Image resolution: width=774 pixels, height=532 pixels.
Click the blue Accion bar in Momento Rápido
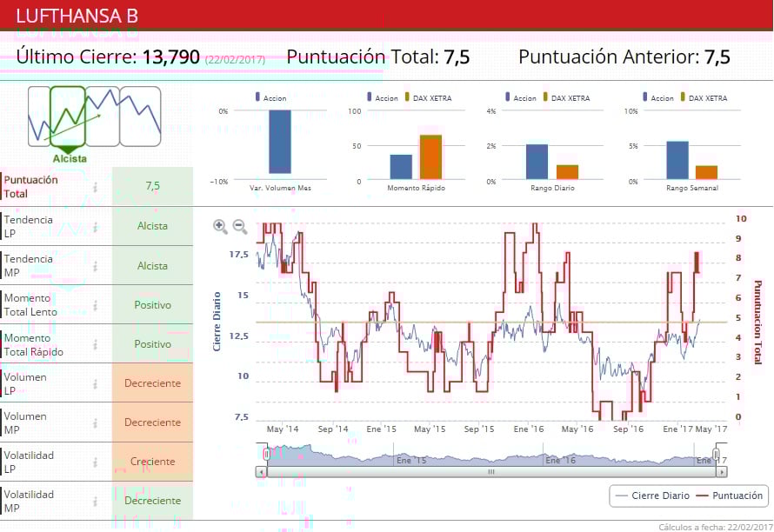401,167
